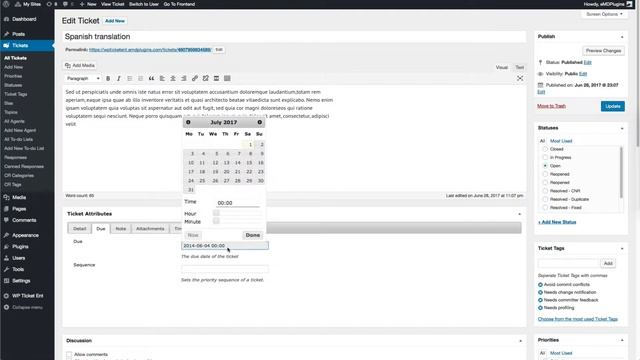
Task: Select the Closed status
Action: 545,149
